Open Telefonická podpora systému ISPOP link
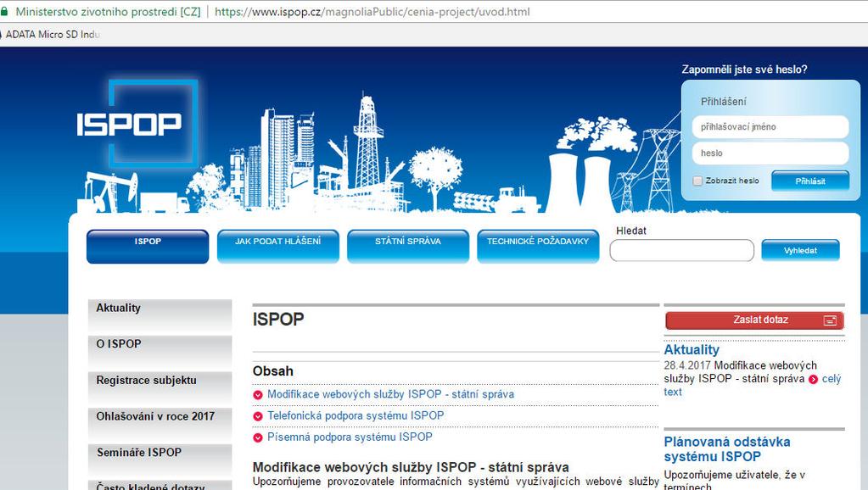This screenshot has width=868, height=490. click(356, 415)
